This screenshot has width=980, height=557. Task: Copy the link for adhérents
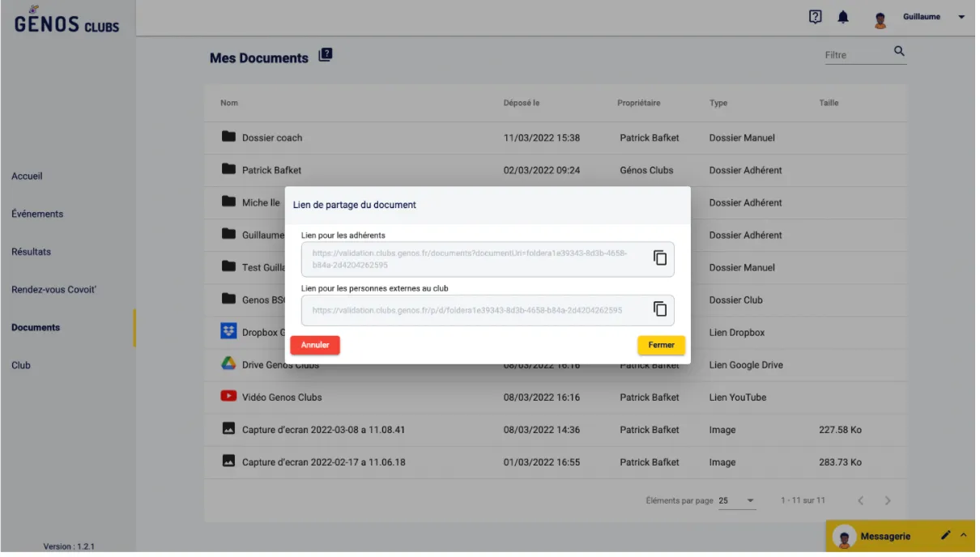660,258
